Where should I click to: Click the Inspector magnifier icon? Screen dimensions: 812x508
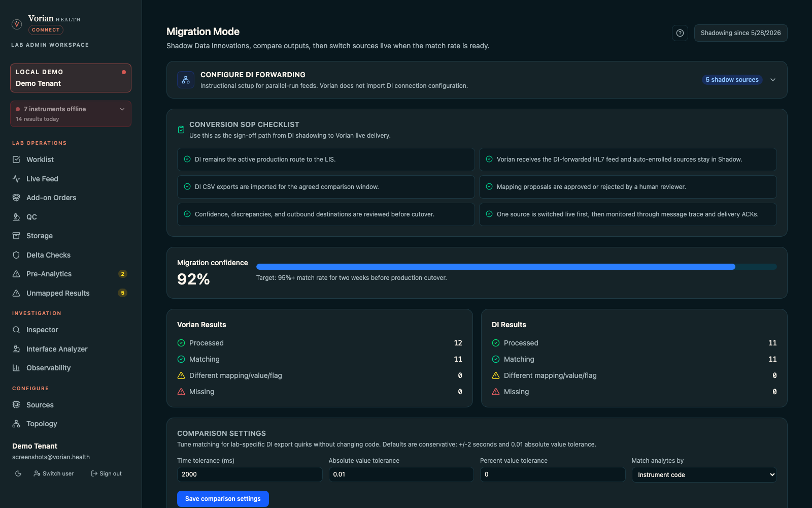click(16, 330)
